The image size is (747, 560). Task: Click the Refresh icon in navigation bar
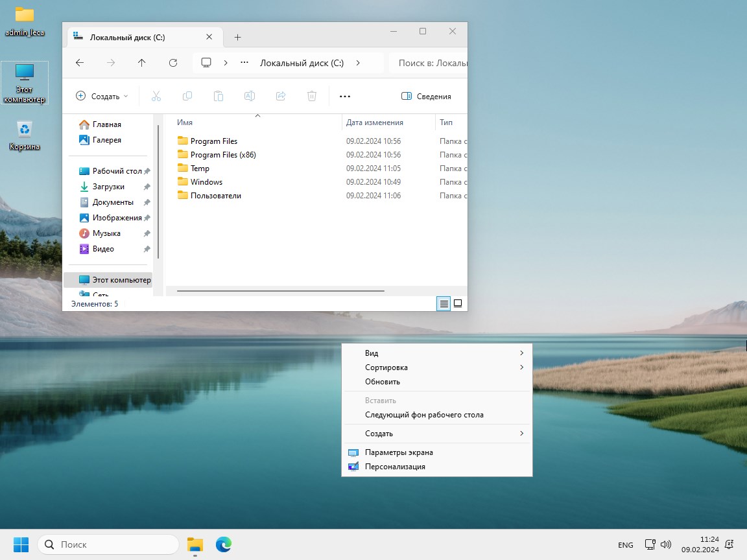(173, 63)
